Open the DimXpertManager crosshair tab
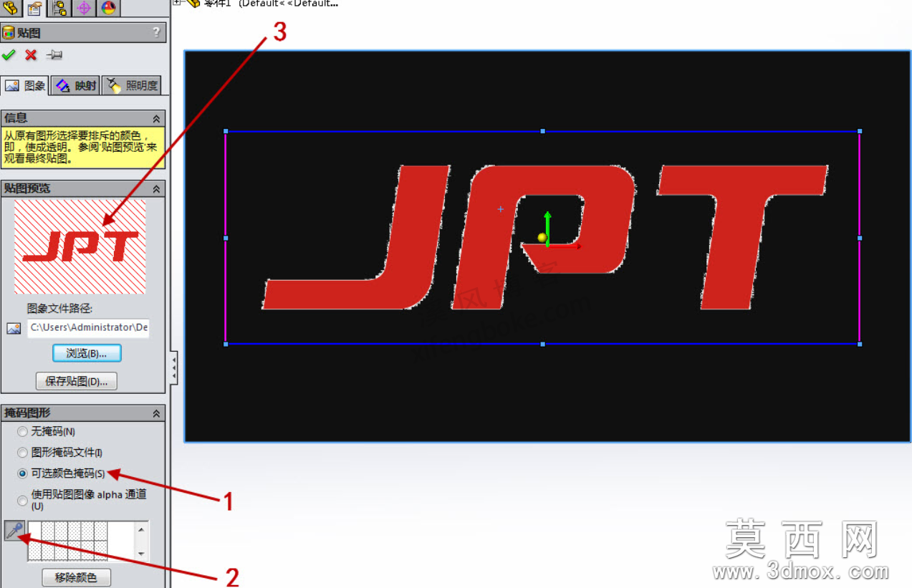 point(84,8)
